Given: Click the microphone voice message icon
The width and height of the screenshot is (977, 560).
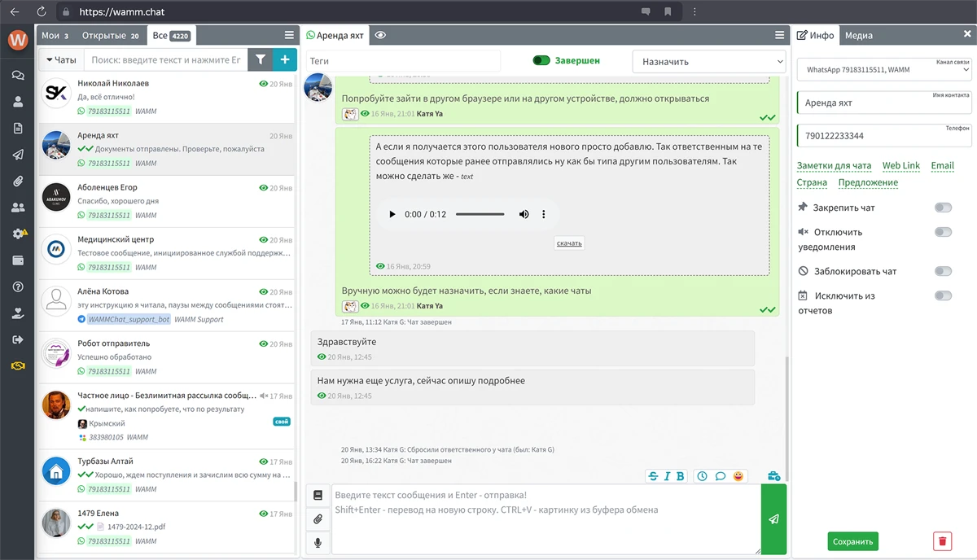Looking at the screenshot, I should [318, 543].
